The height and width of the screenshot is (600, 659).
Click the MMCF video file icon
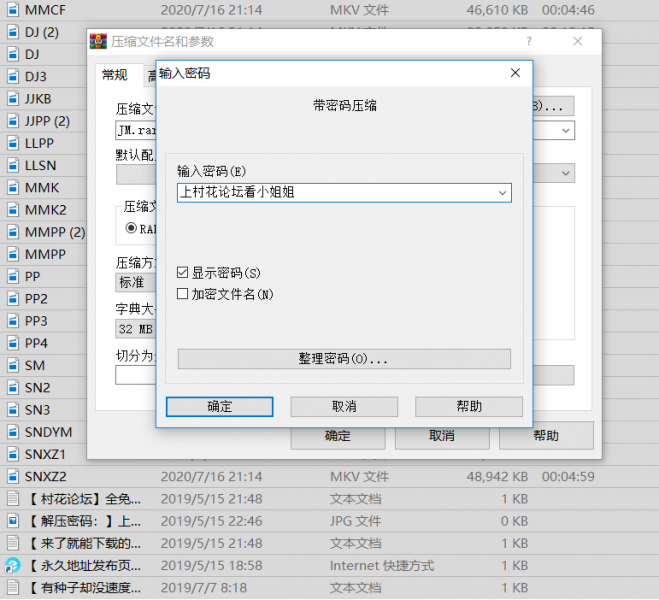[13, 10]
